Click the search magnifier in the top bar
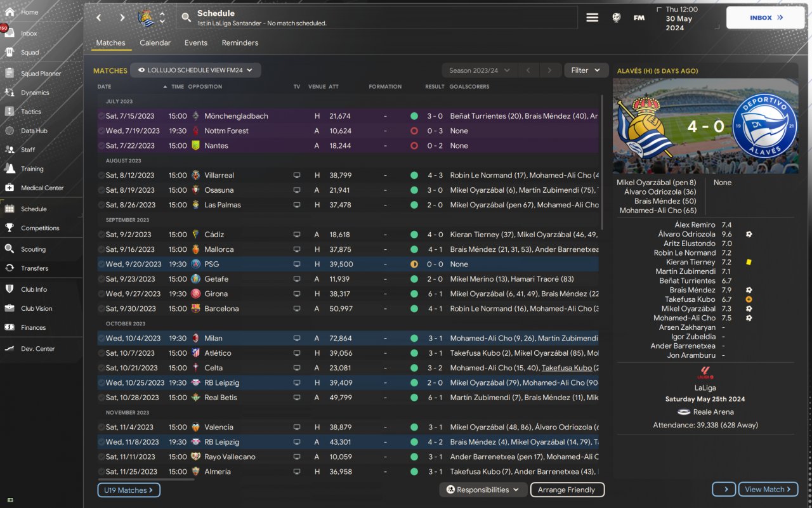The height and width of the screenshot is (508, 812). (x=186, y=18)
